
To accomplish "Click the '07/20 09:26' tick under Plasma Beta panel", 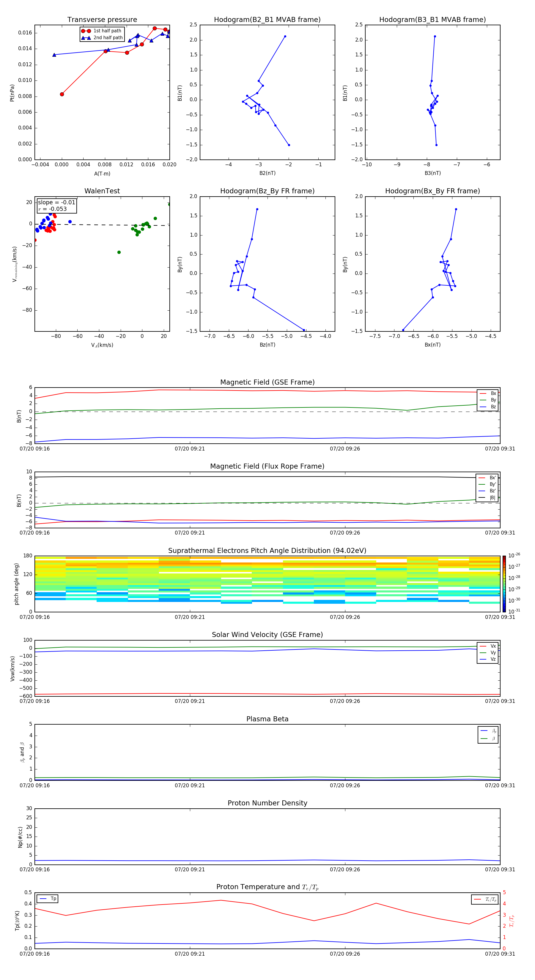I will [344, 785].
